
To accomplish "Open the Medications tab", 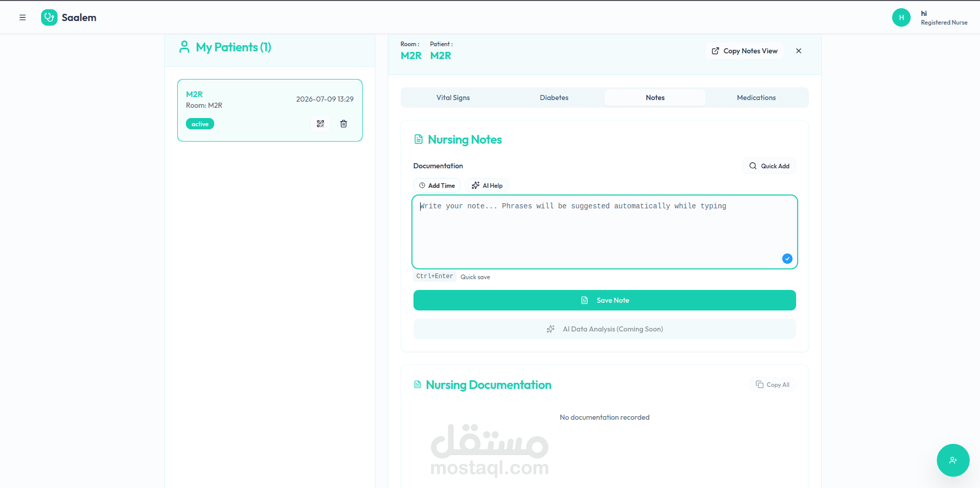I will (x=756, y=97).
